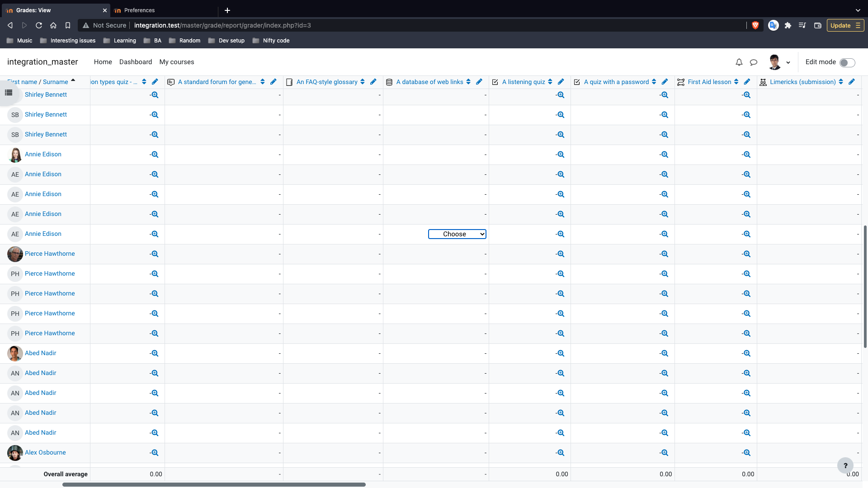Viewport: 868px width, 488px height.
Task: Open A standard forum for general column link
Action: 217,82
